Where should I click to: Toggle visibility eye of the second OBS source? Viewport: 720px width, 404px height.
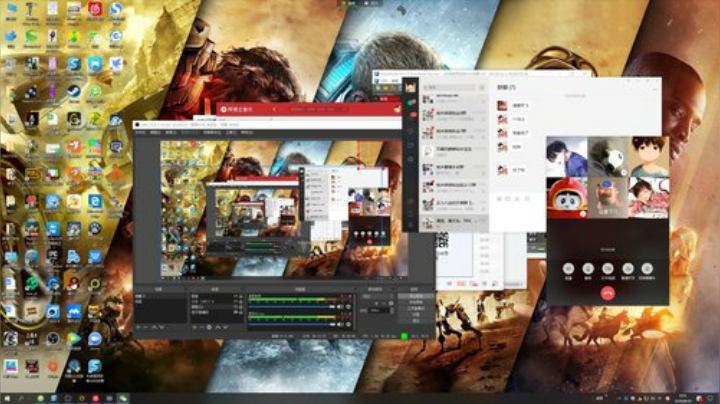click(x=235, y=302)
